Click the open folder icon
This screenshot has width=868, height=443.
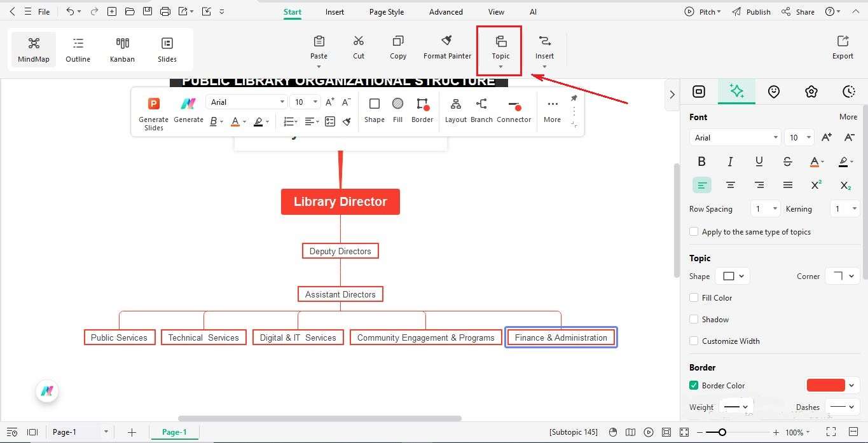click(130, 11)
